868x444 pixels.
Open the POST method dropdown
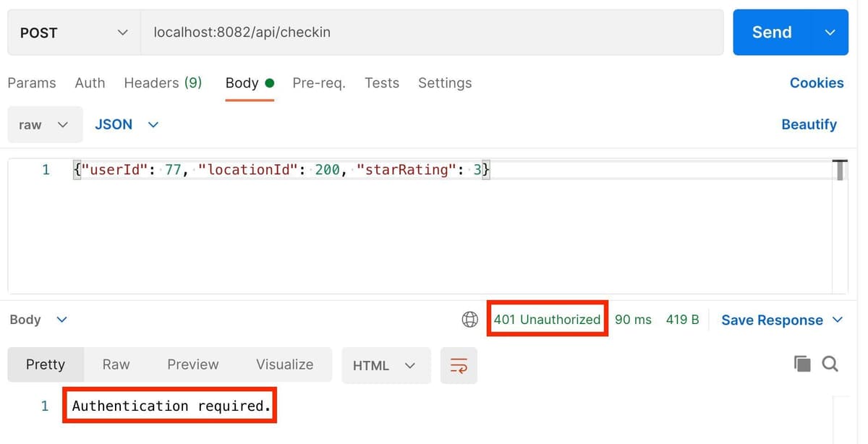pyautogui.click(x=74, y=33)
